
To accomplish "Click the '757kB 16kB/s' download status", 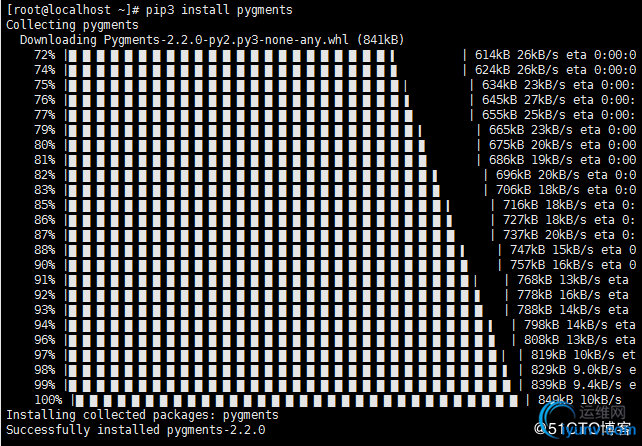I will 551,265.
